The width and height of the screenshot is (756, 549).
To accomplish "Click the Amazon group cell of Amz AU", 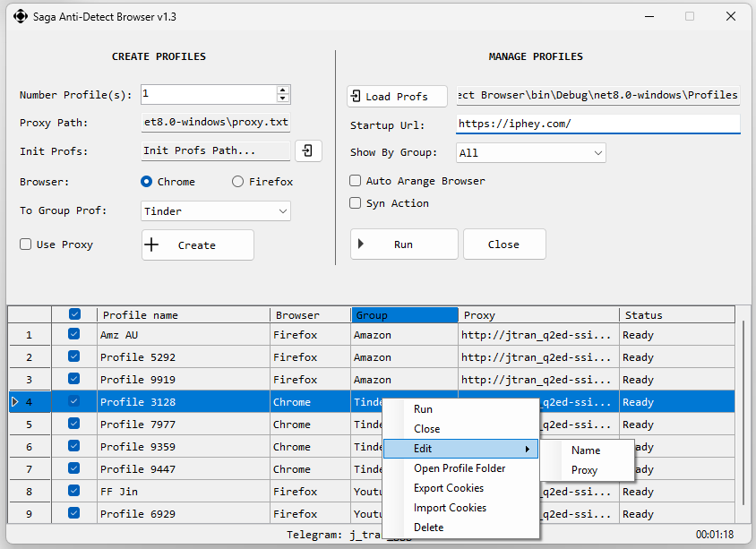I will (x=405, y=335).
